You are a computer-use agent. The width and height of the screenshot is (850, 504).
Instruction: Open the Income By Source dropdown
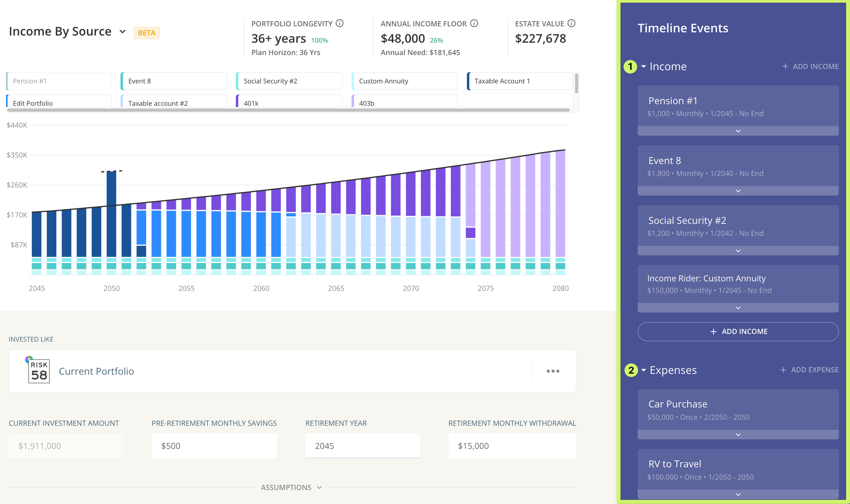(x=122, y=32)
